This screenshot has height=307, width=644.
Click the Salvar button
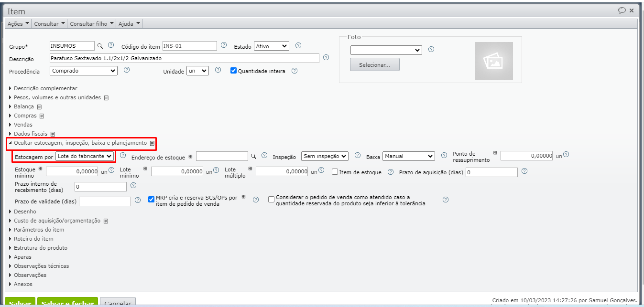point(20,303)
